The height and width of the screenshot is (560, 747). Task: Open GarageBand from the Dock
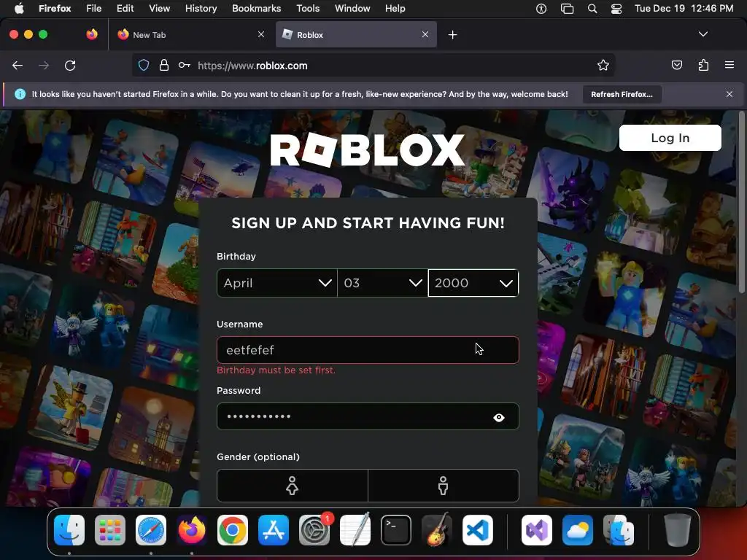pos(437,529)
